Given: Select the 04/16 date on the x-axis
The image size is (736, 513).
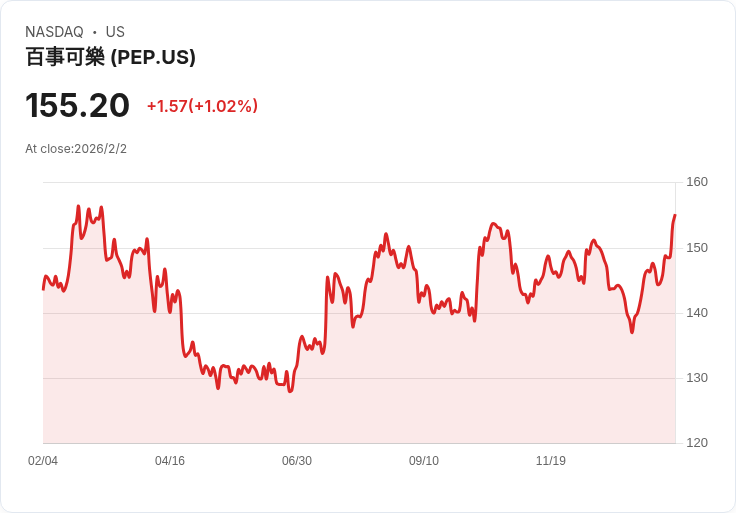Looking at the screenshot, I should (170, 461).
